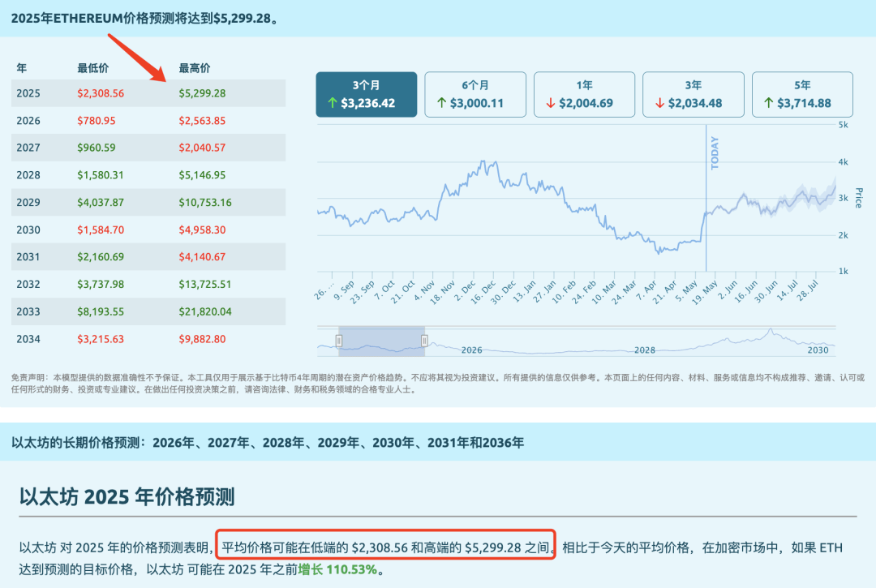The height and width of the screenshot is (588, 876).
Task: Click 2030 high price $4,958.30
Action: click(202, 230)
